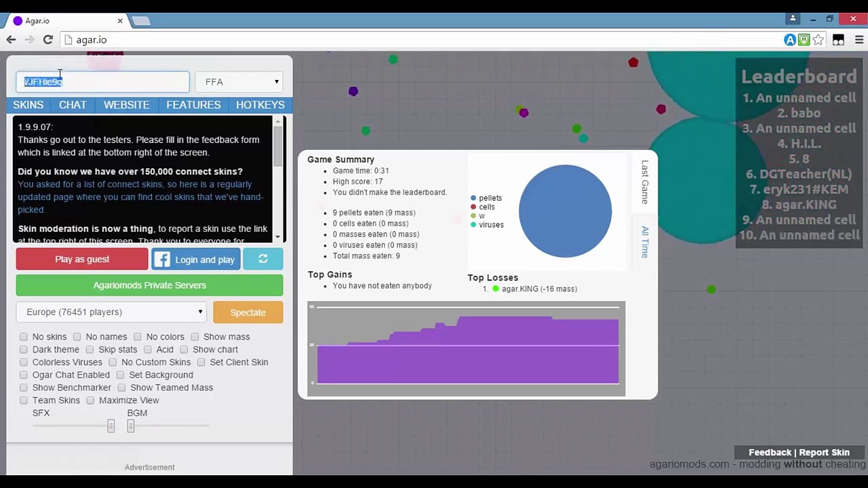Enable the Show mass checkbox
This screenshot has height=488, width=868.
tap(195, 337)
